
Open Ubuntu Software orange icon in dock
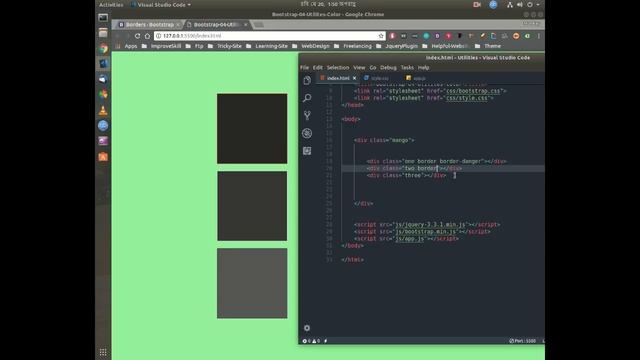tap(103, 157)
